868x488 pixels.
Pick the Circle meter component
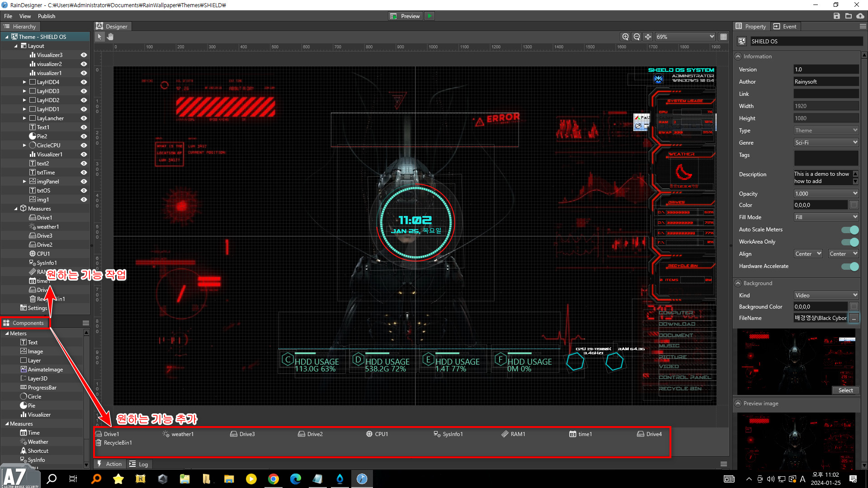click(x=31, y=396)
